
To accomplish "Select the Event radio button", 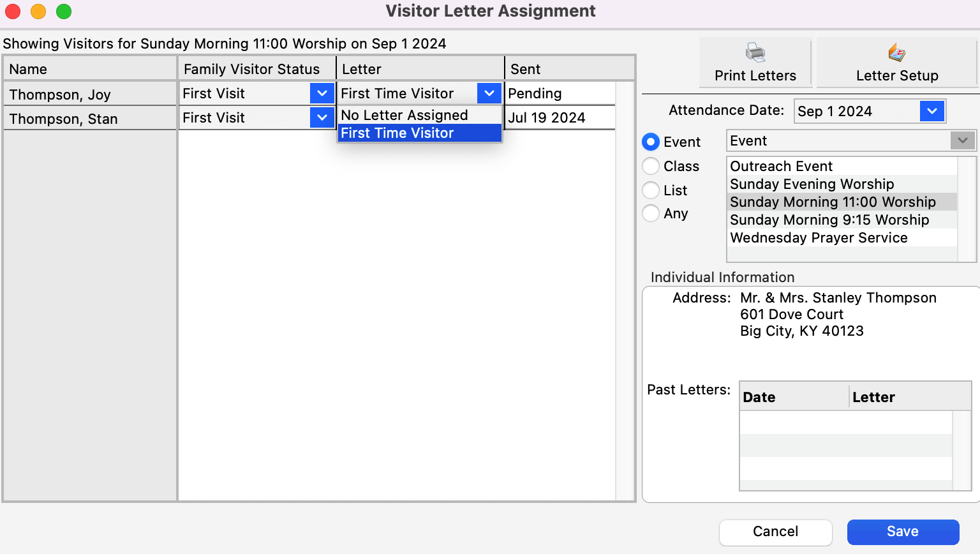I will click(651, 142).
